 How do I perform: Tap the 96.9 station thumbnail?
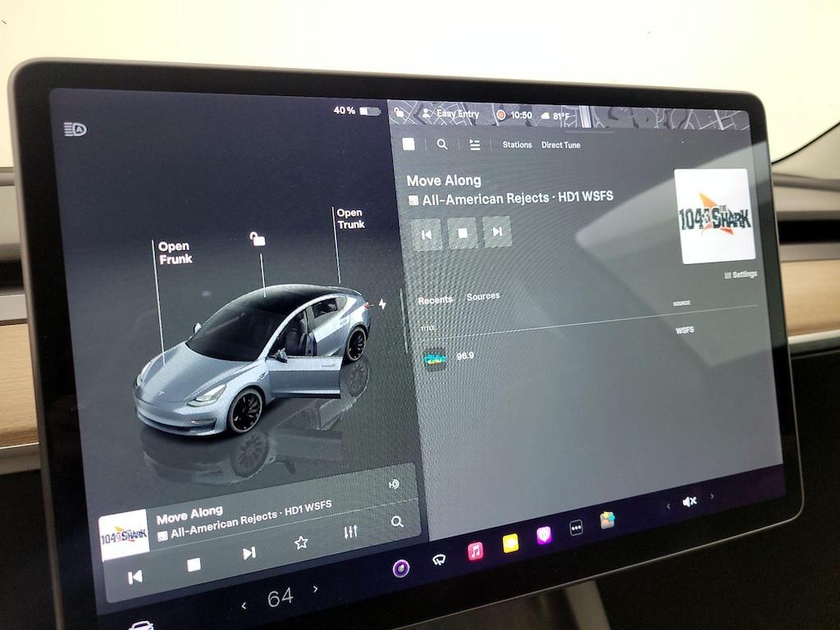coord(435,359)
